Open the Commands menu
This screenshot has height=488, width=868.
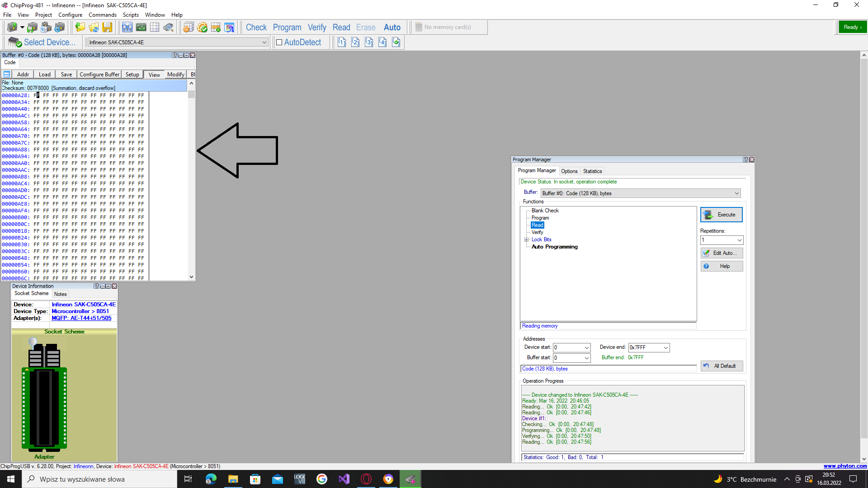coord(102,15)
